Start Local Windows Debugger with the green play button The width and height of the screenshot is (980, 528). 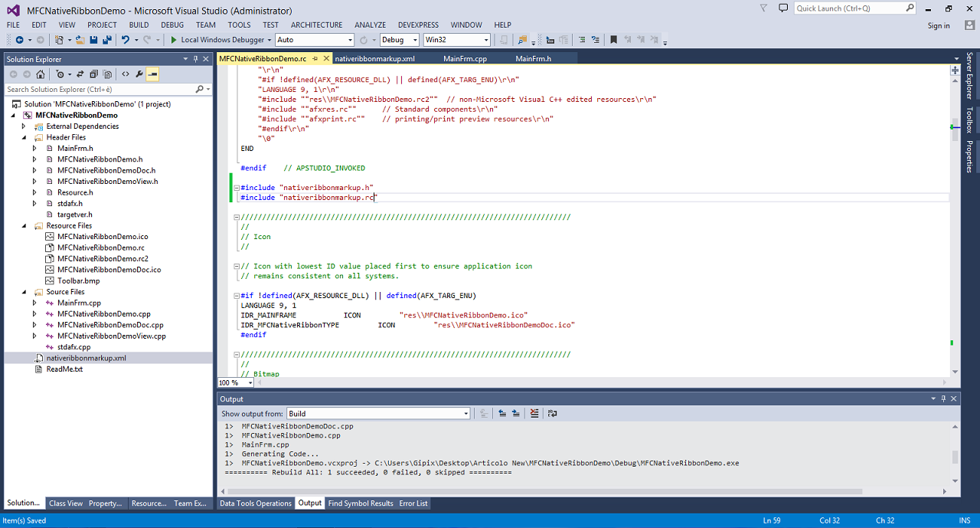(174, 40)
